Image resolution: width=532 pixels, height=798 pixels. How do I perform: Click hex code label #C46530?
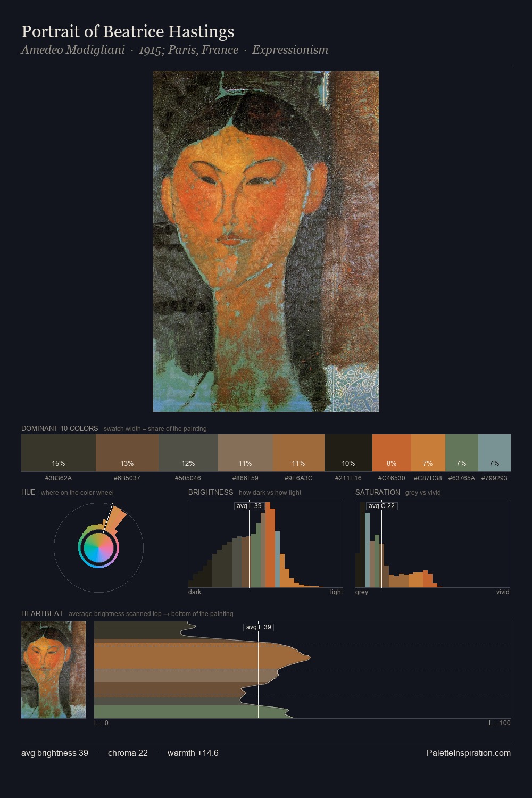pos(392,478)
